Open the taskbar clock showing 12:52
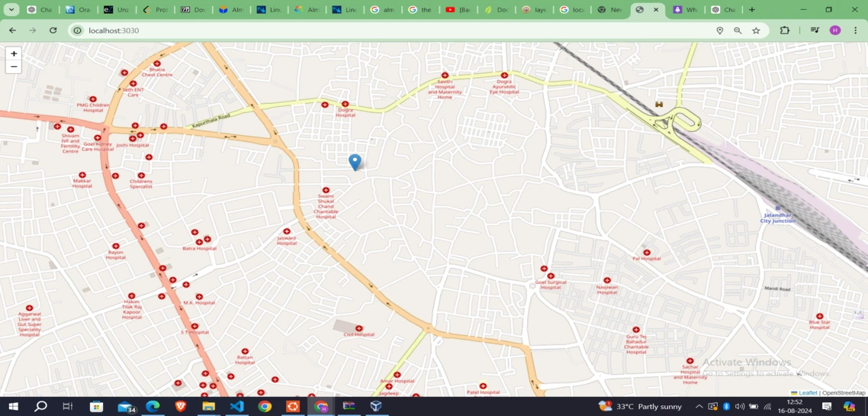The height and width of the screenshot is (416, 868). [x=795, y=407]
